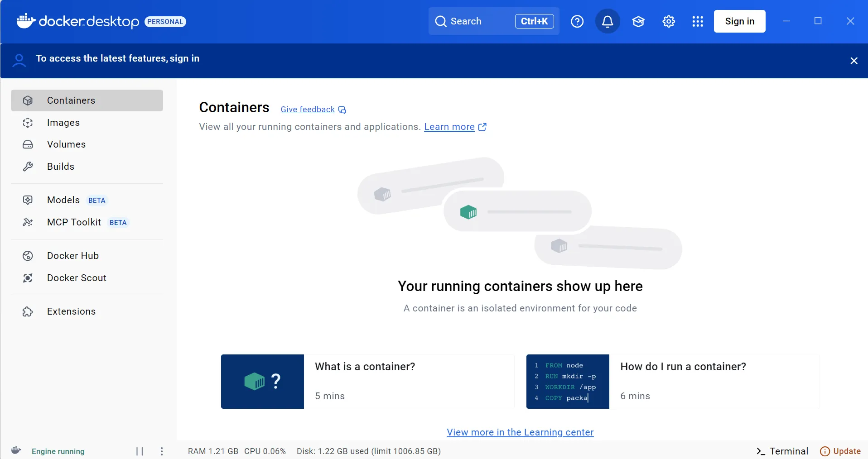Screen dimensions: 868x459
Task: Open Docker Hub in the sidebar
Action: (87, 256)
